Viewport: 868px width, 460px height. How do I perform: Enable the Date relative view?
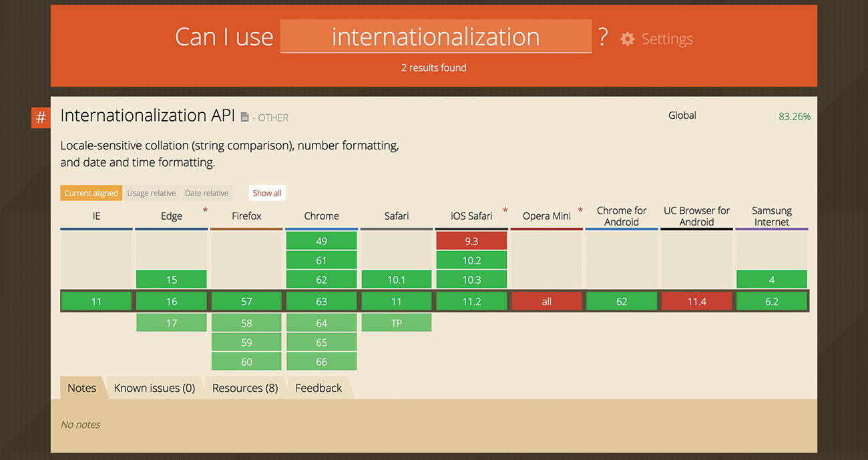206,192
